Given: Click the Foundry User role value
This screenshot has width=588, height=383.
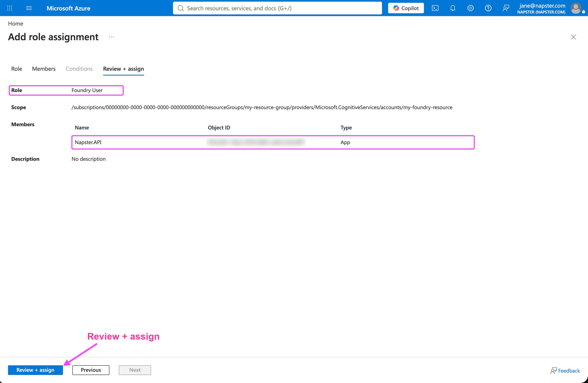Looking at the screenshot, I should pos(87,90).
